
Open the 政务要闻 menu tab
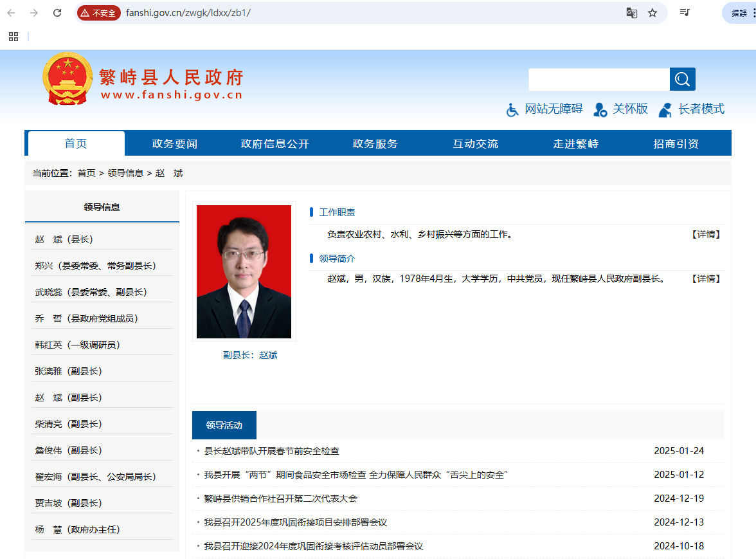pos(174,143)
